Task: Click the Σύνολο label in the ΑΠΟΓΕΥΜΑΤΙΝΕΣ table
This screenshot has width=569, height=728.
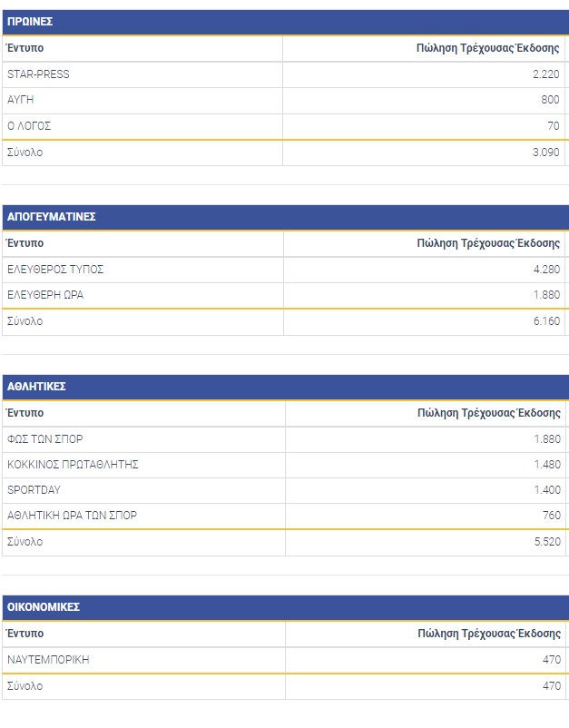Action: [x=25, y=321]
